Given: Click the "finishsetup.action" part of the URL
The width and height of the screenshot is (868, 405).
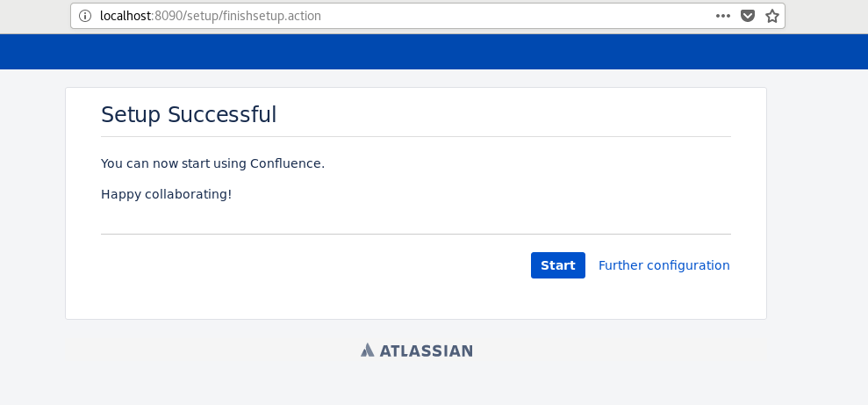Looking at the screenshot, I should 272,16.
